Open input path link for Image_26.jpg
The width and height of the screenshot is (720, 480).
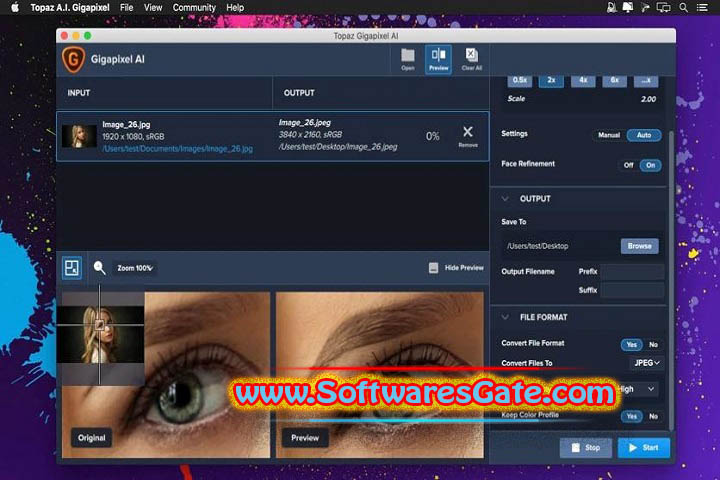tap(177, 149)
